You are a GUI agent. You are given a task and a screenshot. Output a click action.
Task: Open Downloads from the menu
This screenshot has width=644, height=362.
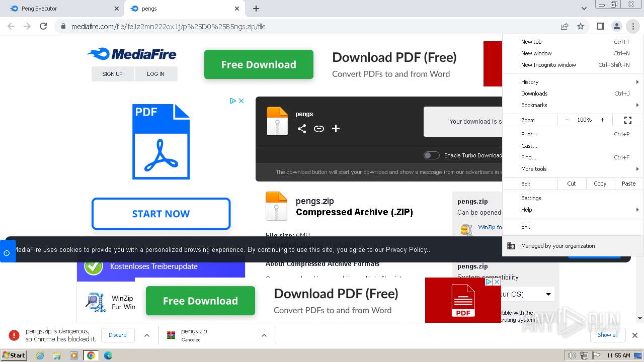point(573,94)
